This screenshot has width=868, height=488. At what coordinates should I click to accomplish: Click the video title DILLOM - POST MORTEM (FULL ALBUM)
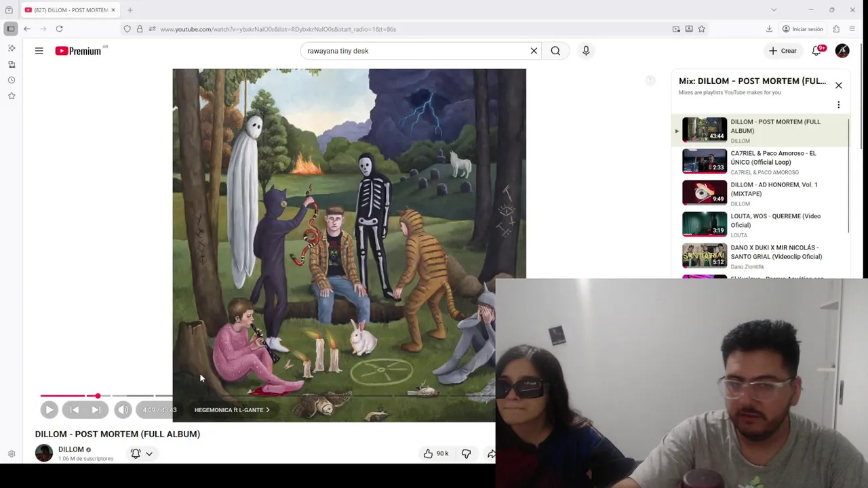point(117,434)
